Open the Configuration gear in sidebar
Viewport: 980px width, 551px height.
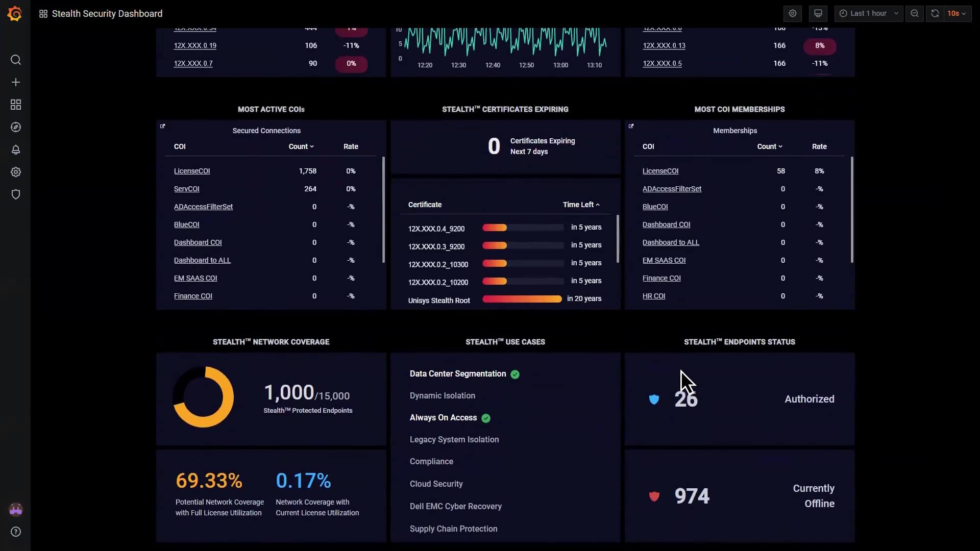click(16, 172)
